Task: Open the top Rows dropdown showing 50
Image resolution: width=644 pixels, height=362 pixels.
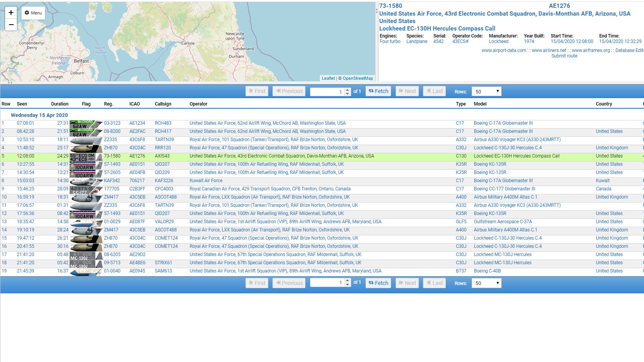Action: tap(486, 91)
